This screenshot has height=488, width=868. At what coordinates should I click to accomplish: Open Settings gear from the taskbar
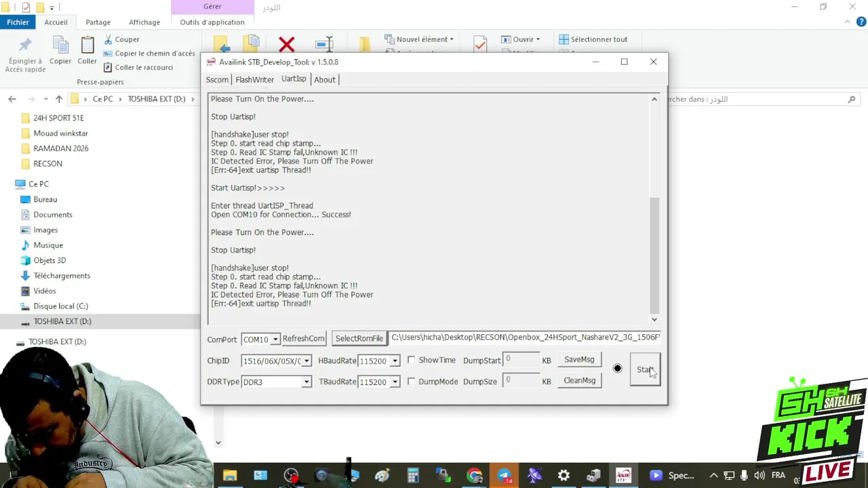click(x=564, y=476)
